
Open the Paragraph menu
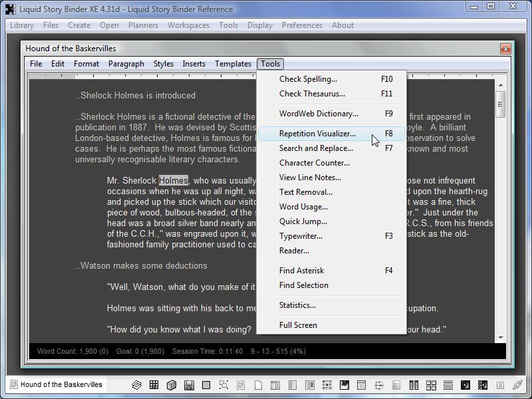coord(126,64)
